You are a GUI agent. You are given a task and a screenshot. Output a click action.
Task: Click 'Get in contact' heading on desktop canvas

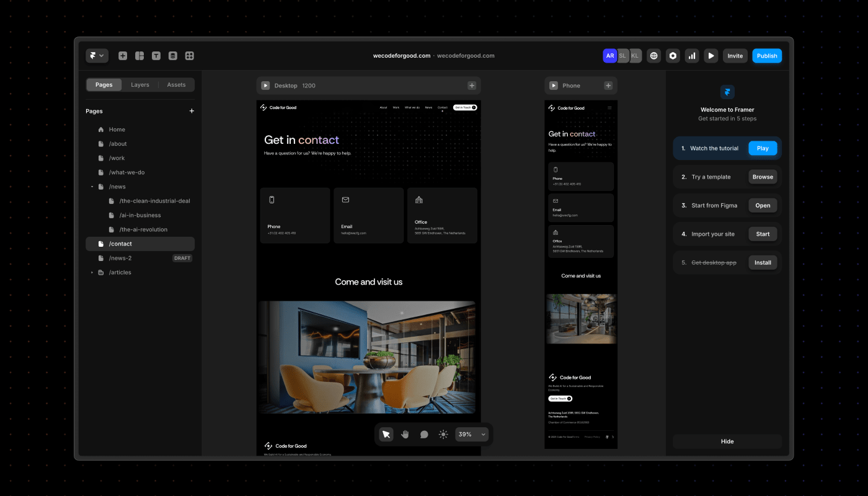[x=301, y=140]
